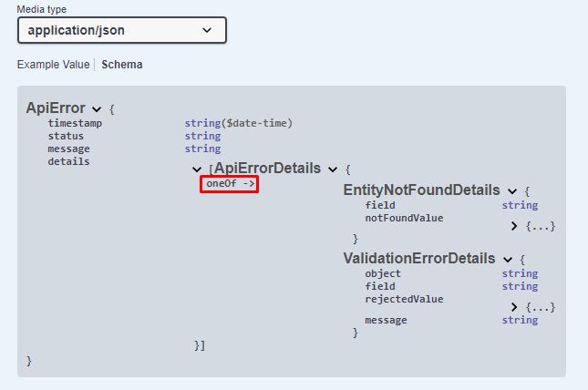Select the Schema tab

pyautogui.click(x=122, y=65)
